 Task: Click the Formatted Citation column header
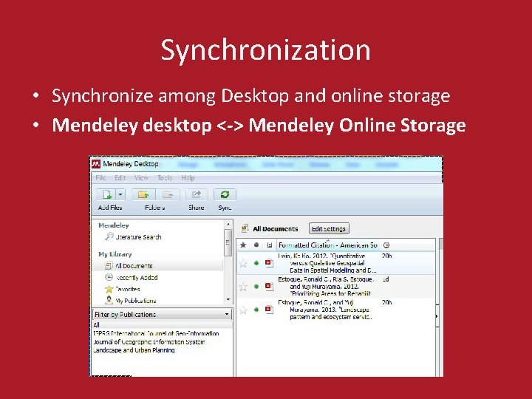(x=328, y=245)
